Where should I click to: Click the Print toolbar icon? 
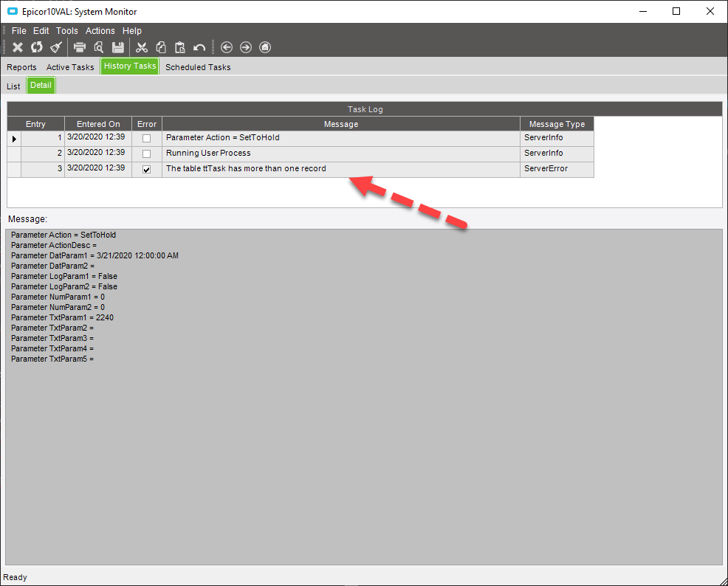click(x=80, y=47)
